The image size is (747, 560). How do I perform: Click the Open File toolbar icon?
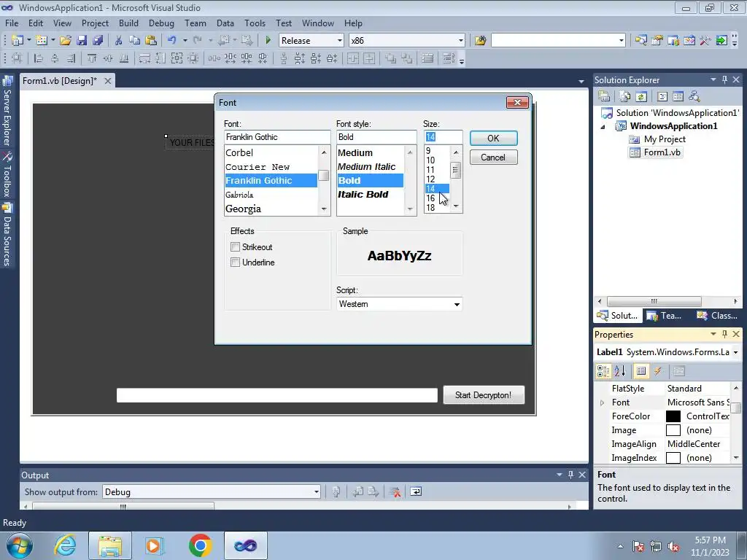point(65,41)
